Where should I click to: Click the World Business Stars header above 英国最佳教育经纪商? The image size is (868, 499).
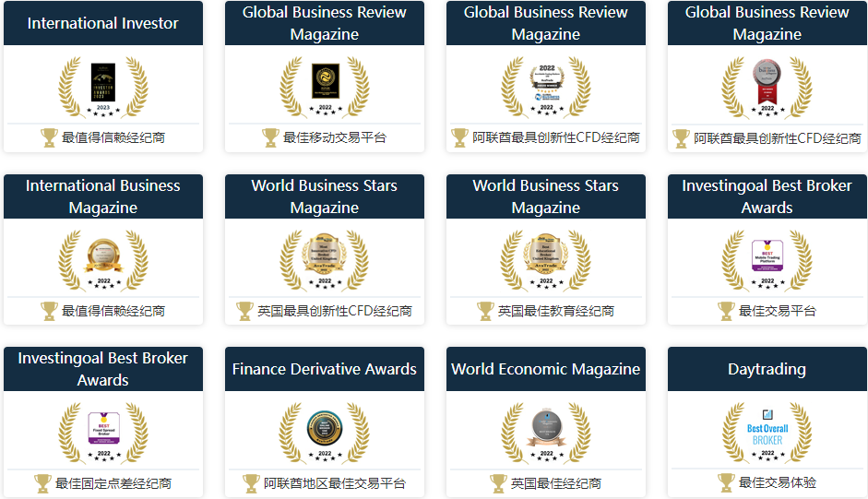[x=546, y=196]
